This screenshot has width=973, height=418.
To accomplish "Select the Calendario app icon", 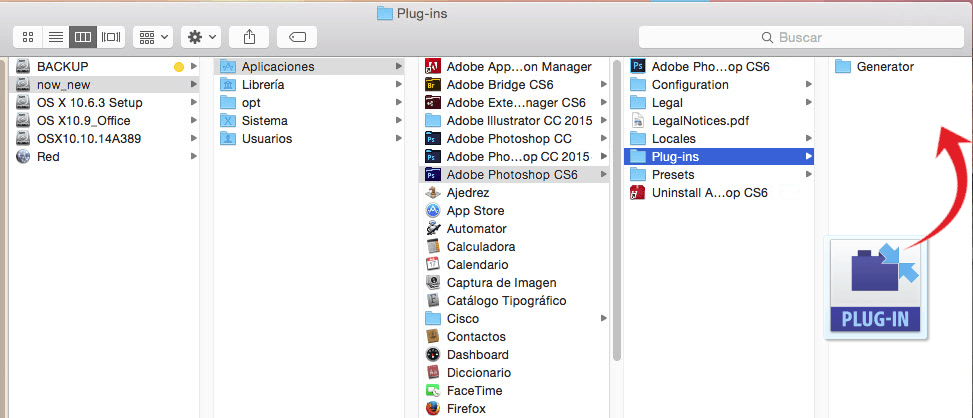I will click(433, 265).
